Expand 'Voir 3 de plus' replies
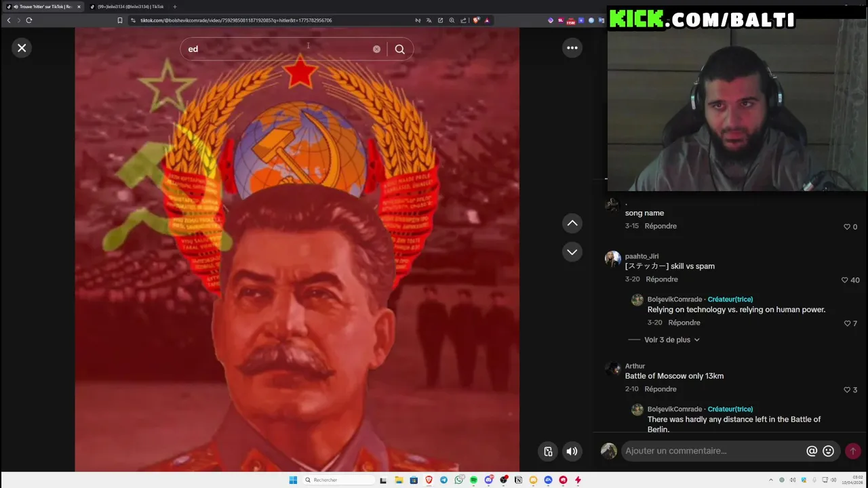868x488 pixels. (672, 340)
